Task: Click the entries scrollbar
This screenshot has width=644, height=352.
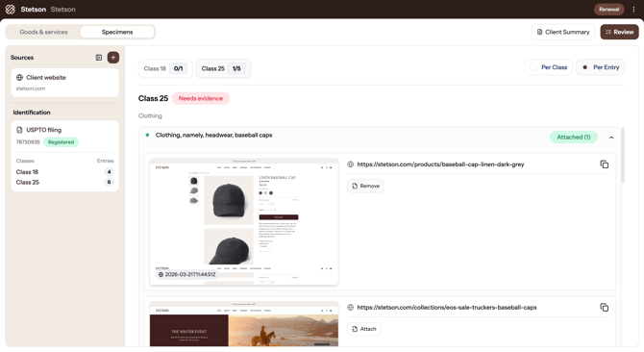Action: click(623, 155)
